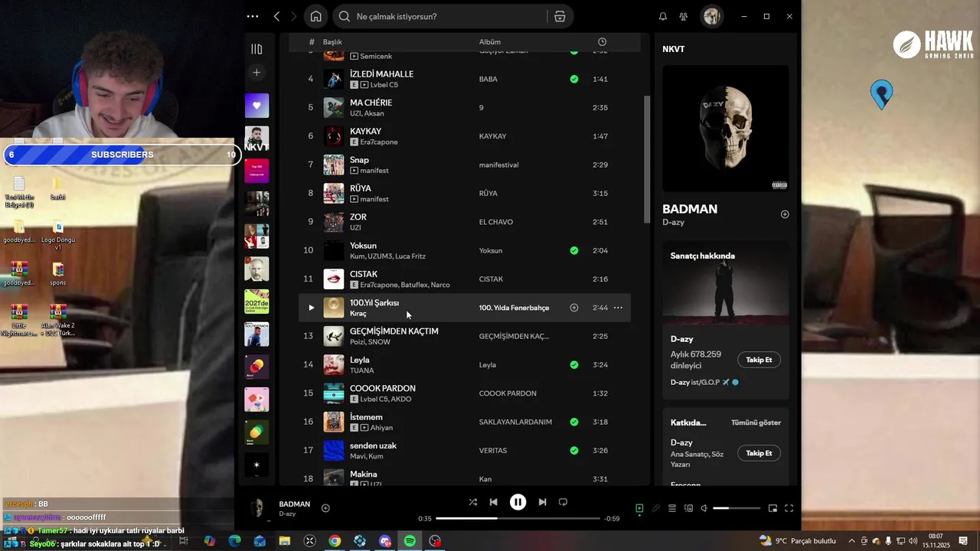Image resolution: width=980 pixels, height=551 pixels.
Task: Seek in the song progress bar
Action: point(517,519)
